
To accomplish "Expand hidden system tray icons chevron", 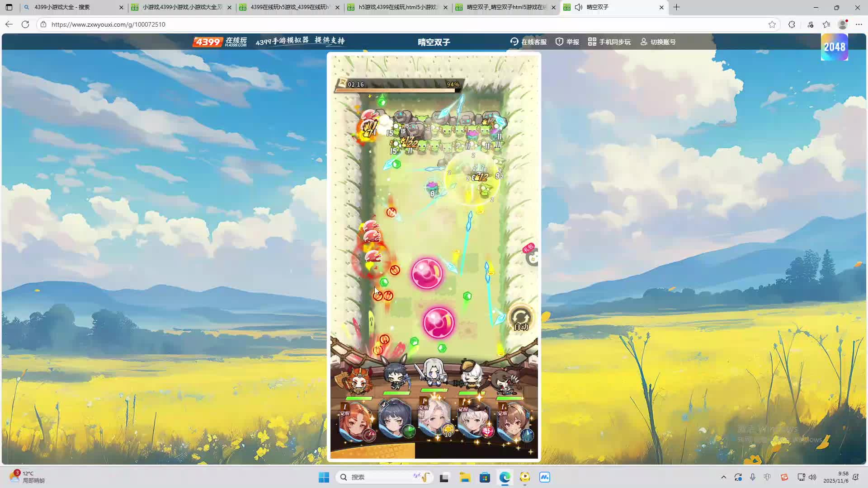I will point(723,477).
